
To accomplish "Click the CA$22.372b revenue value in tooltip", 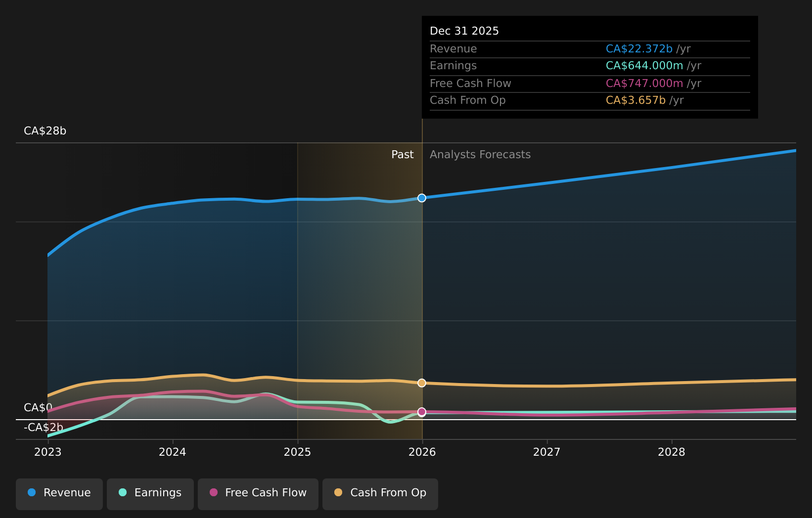I will pos(639,49).
